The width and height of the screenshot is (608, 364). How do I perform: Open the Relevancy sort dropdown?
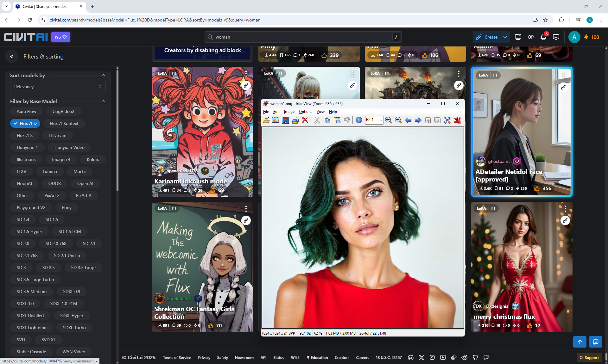[58, 87]
